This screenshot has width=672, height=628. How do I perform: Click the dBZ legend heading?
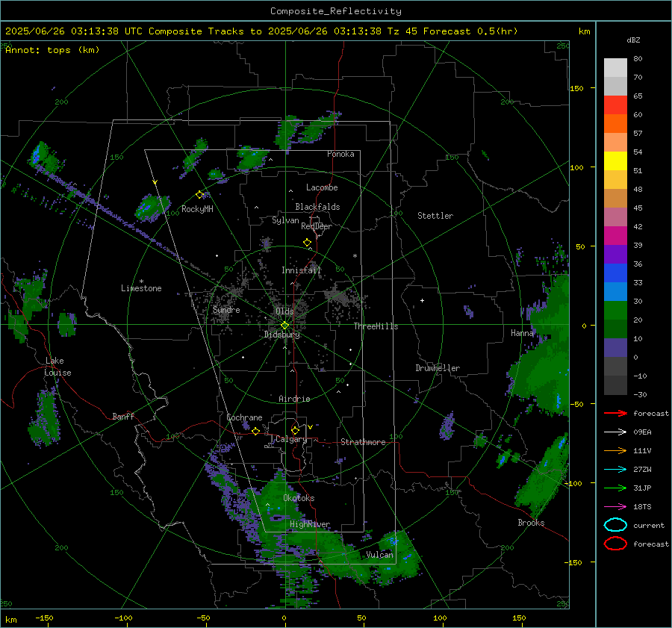(x=633, y=40)
